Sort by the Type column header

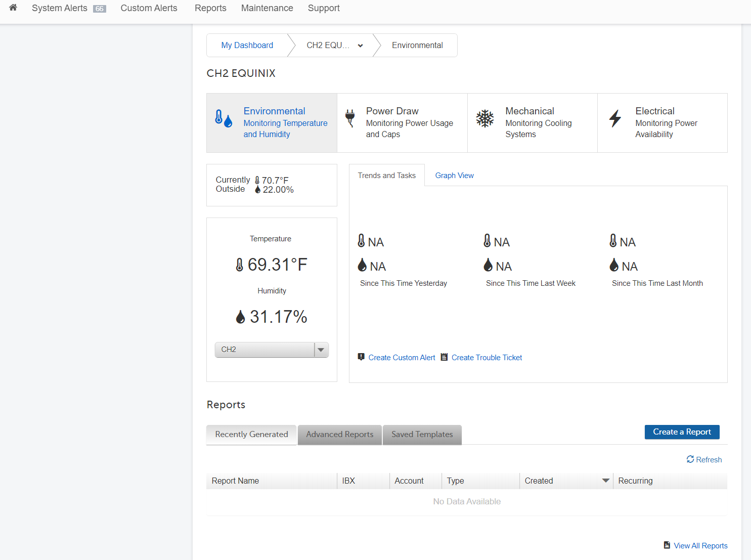[x=480, y=481]
